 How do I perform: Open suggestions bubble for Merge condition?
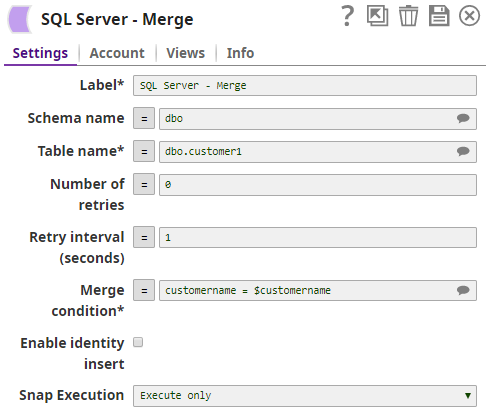(x=463, y=290)
